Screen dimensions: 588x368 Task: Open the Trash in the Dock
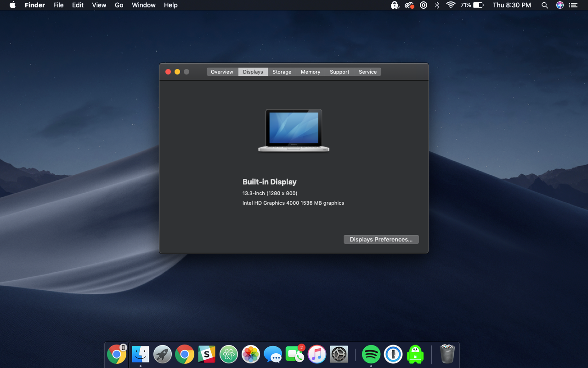[447, 354]
